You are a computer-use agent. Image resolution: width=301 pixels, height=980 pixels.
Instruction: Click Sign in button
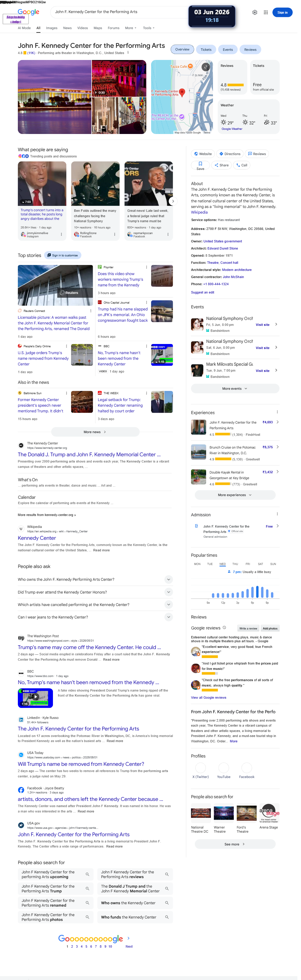point(283,12)
